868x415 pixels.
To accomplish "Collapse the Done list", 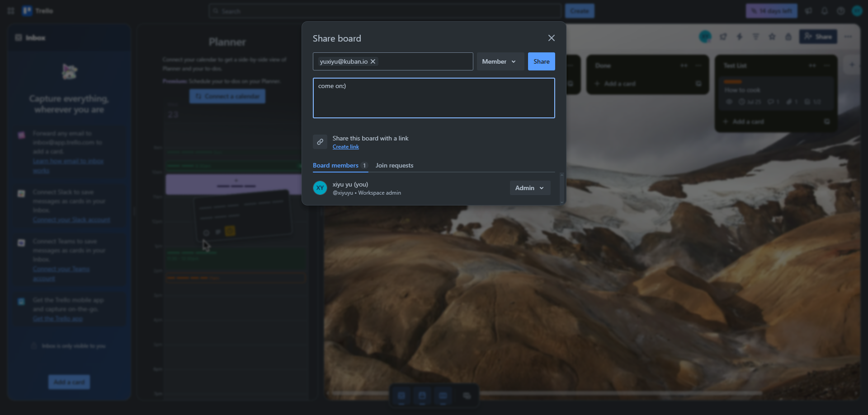I will pos(684,65).
